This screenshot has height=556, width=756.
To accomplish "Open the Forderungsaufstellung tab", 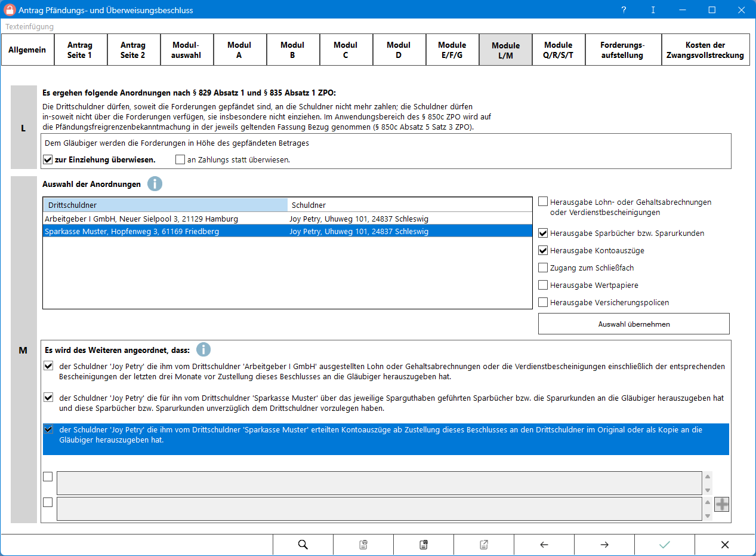I will coord(622,50).
